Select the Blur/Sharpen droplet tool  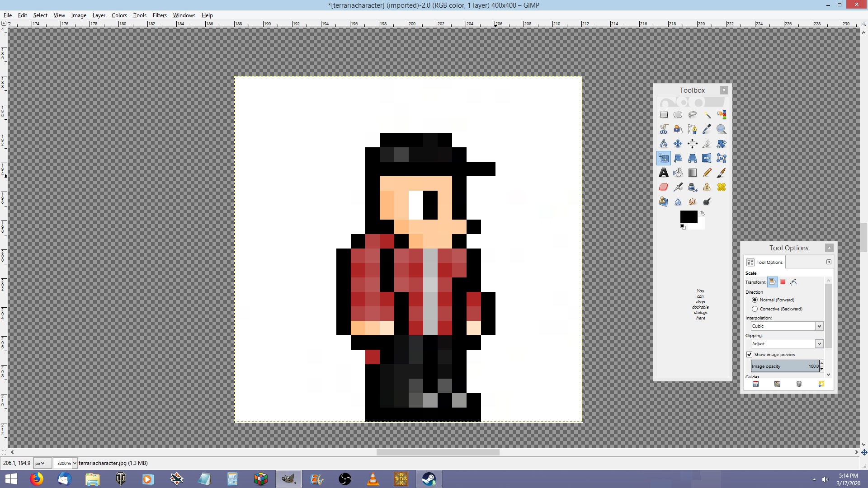coord(678,202)
